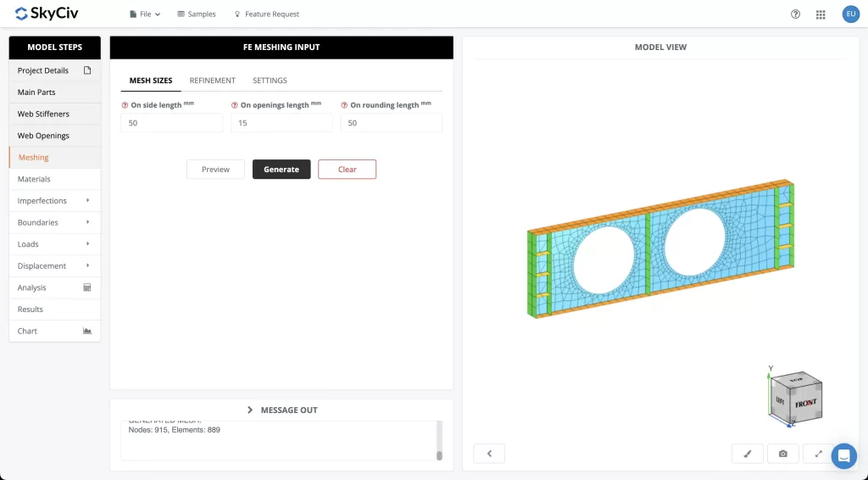Click the Chart graph icon

87,331
